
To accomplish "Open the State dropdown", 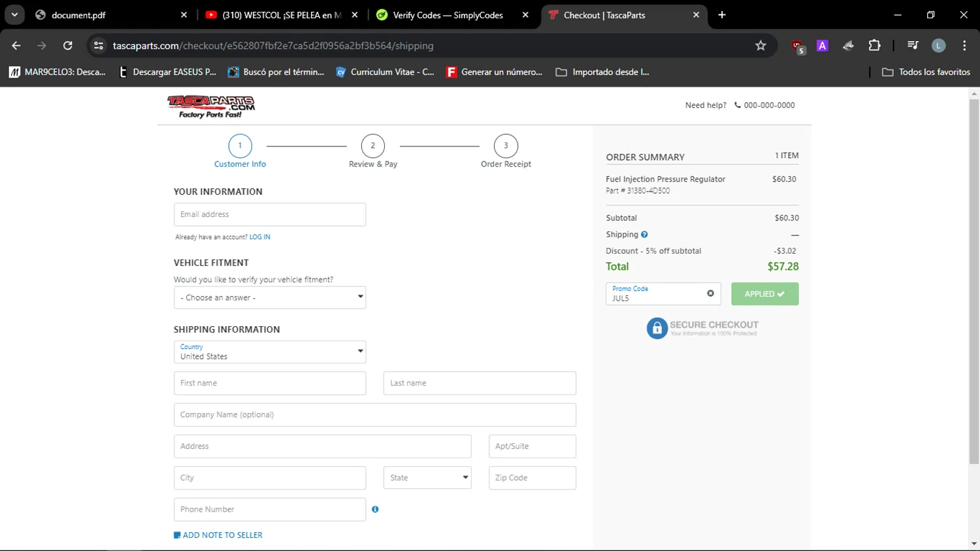I will (427, 478).
